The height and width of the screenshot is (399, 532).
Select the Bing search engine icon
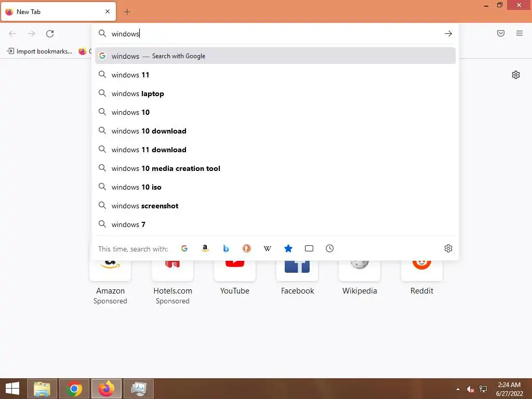[x=226, y=248]
